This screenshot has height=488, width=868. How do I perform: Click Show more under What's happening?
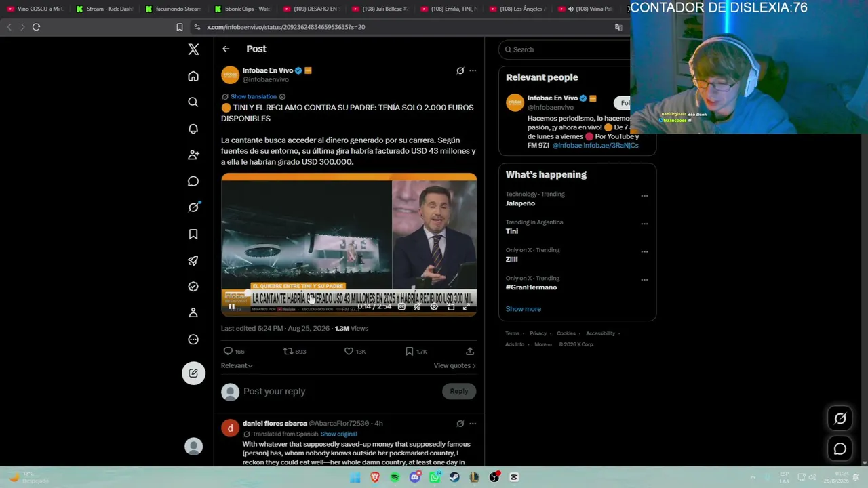pyautogui.click(x=523, y=309)
